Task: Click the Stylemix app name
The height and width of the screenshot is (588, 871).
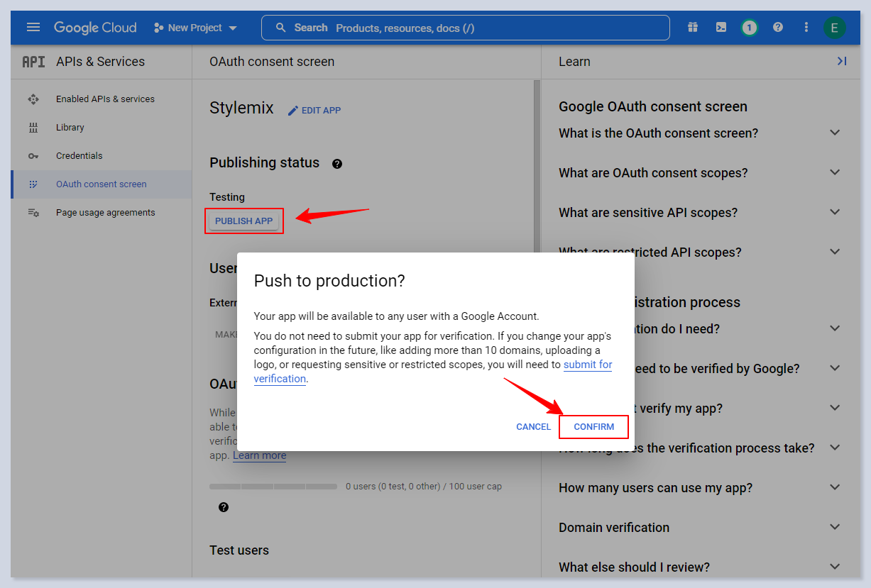Action: (x=241, y=109)
